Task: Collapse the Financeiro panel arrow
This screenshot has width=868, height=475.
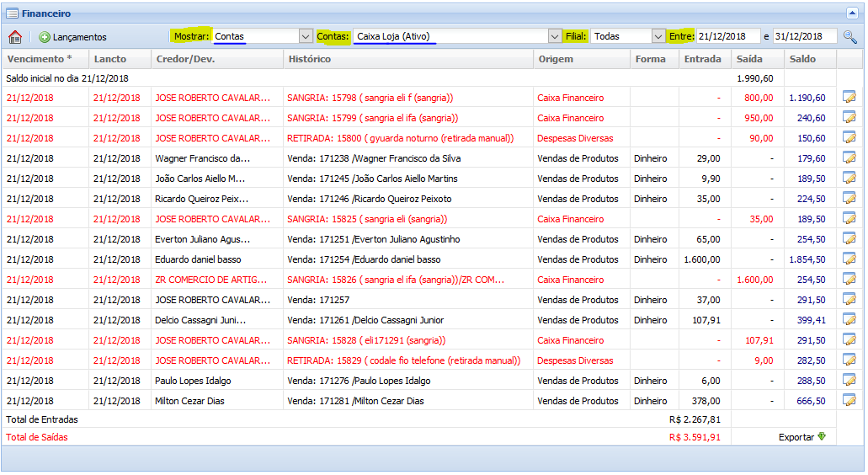Action: 853,13
